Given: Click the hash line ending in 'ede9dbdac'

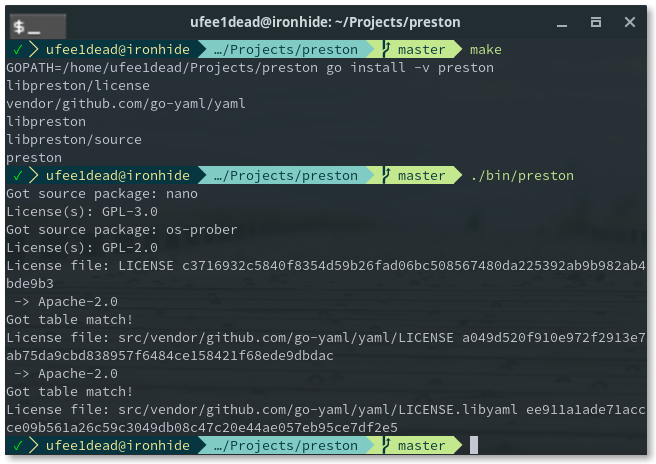Looking at the screenshot, I should [170, 356].
